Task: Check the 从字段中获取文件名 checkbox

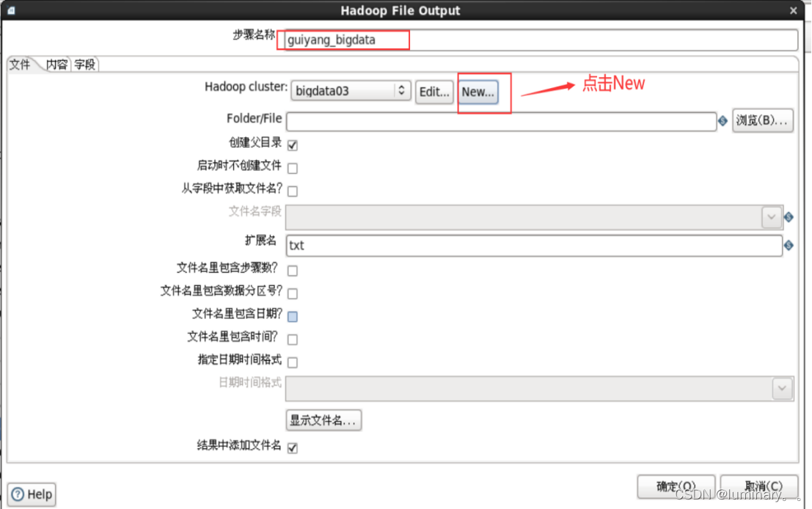Action: point(292,191)
